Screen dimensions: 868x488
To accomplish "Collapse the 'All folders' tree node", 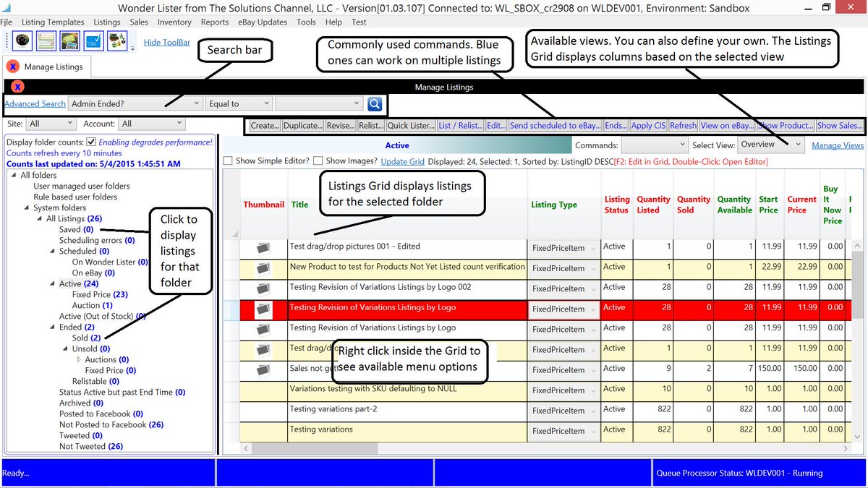I will (x=14, y=176).
